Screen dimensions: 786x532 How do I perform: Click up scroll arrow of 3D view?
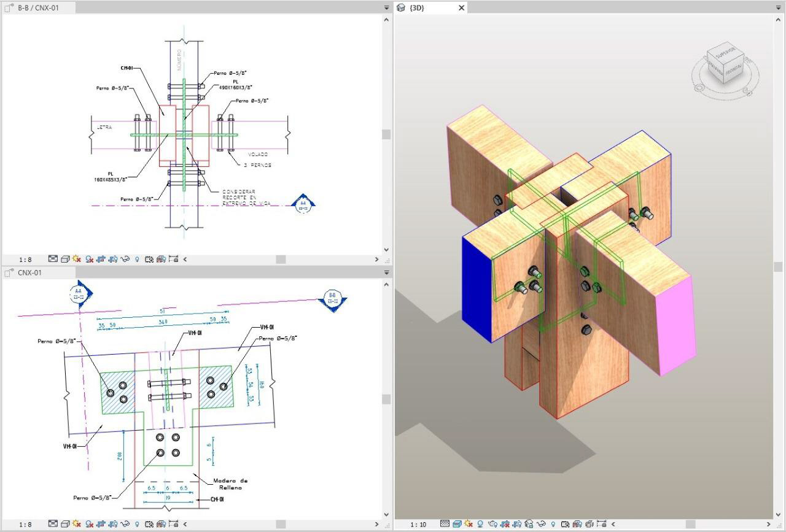pyautogui.click(x=778, y=20)
